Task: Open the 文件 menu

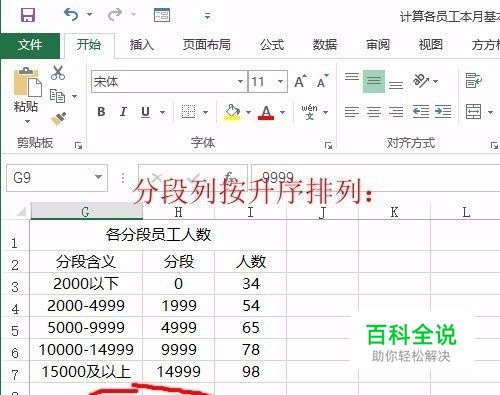Action: (x=30, y=45)
